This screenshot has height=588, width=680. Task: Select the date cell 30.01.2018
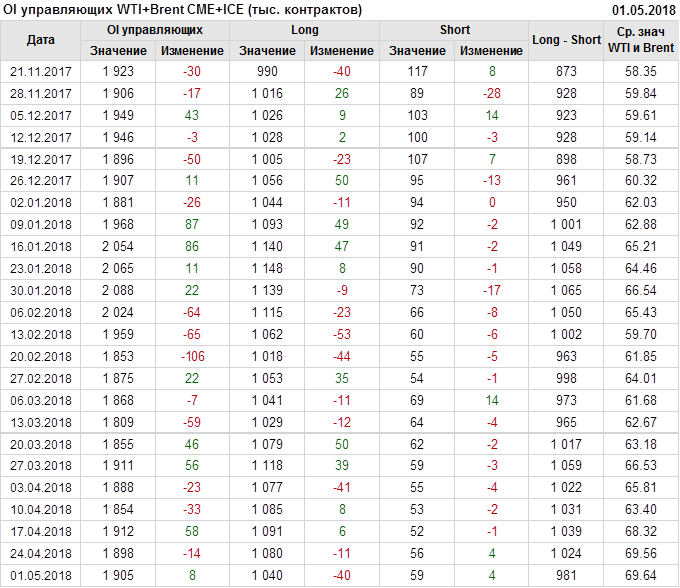pos(40,291)
